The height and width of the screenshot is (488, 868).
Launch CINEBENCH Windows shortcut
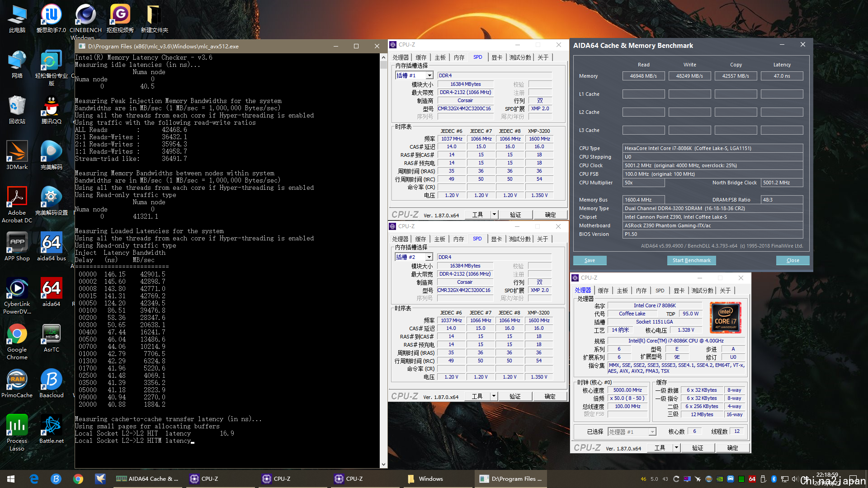[x=85, y=22]
